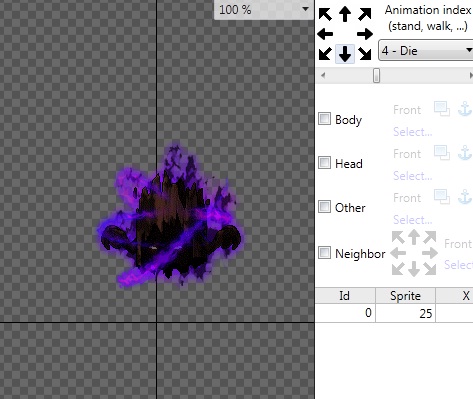Select the down-left direction arrow
This screenshot has height=399, width=473.
click(x=325, y=54)
